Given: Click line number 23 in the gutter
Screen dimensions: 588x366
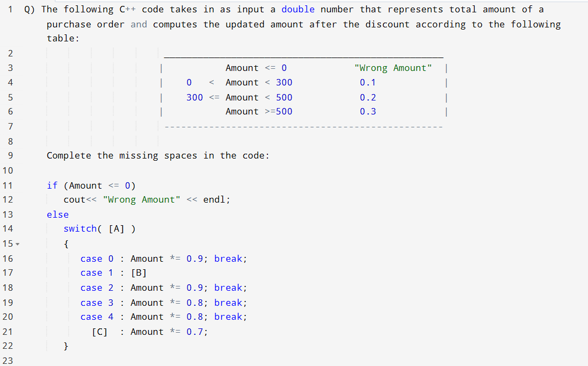Looking at the screenshot, I should tap(8, 360).
